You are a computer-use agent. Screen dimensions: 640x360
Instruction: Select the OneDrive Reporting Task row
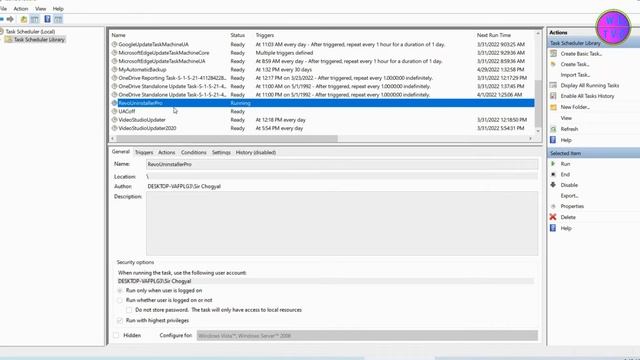322,78
